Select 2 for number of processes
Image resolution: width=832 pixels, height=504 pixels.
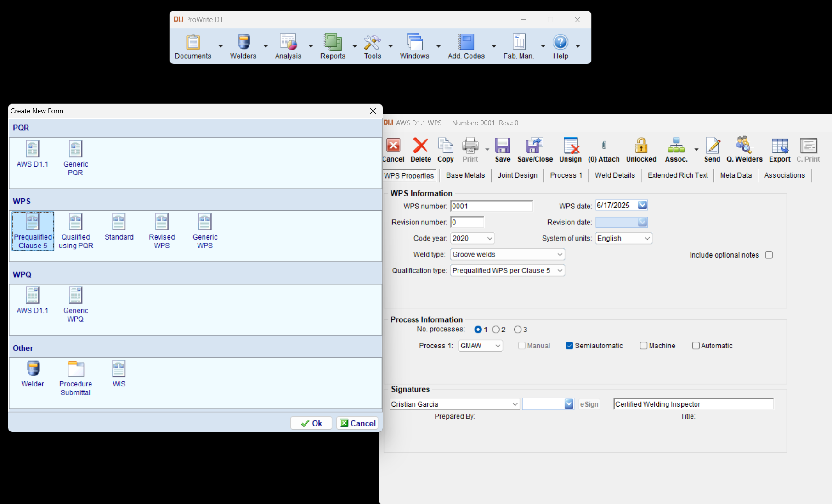496,330
